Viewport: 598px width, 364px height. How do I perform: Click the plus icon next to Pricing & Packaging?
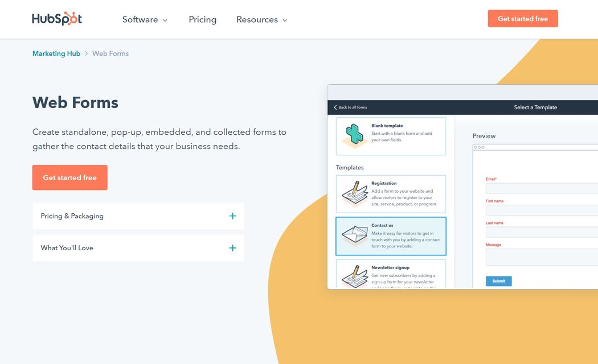point(232,216)
